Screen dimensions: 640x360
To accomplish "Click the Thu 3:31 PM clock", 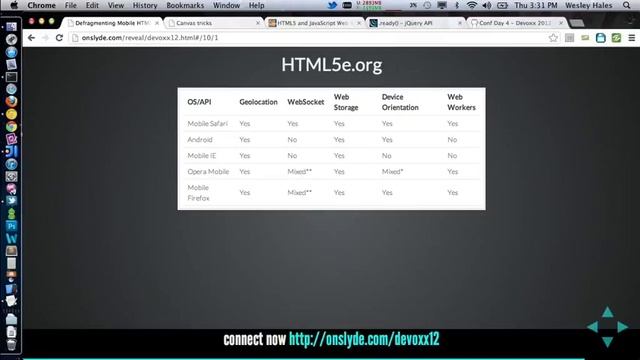I will [536, 5].
